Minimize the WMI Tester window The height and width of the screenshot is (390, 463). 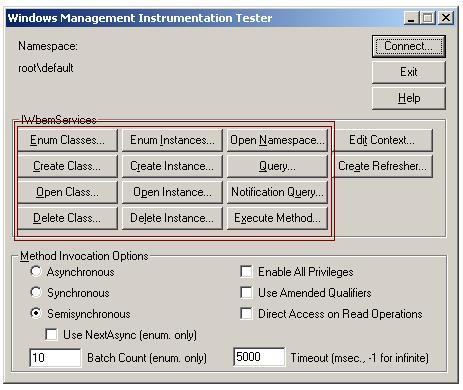[x=411, y=18]
